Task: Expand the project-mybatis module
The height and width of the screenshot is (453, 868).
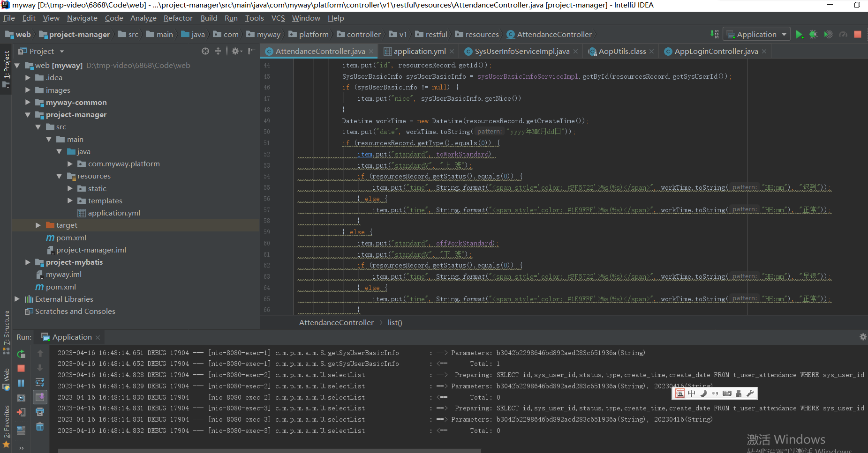Action: pos(28,262)
